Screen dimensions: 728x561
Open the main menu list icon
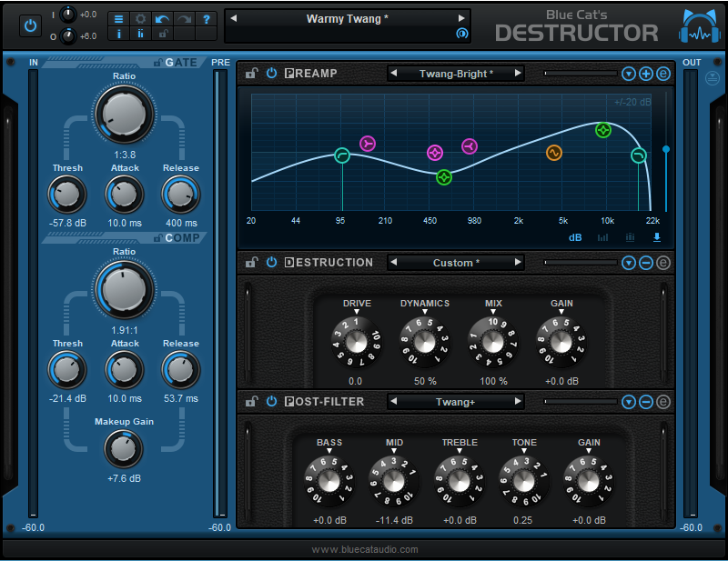point(119,19)
